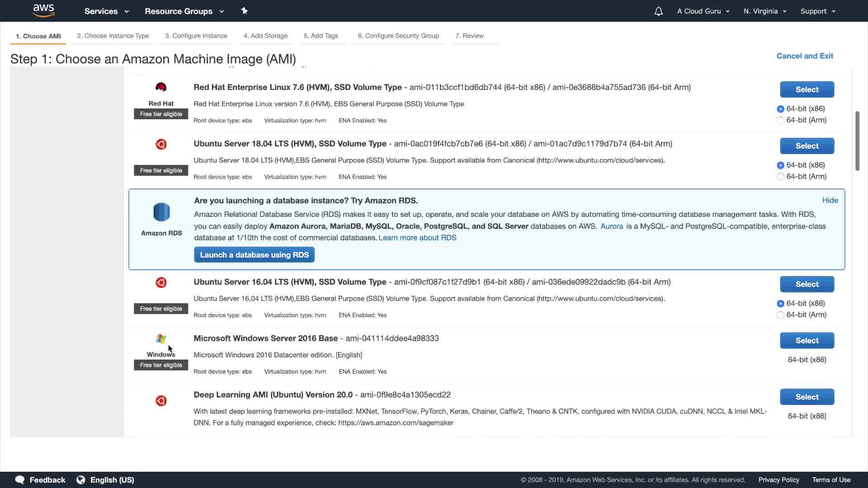
Task: Click the Cancel and Exit link
Action: (x=805, y=56)
